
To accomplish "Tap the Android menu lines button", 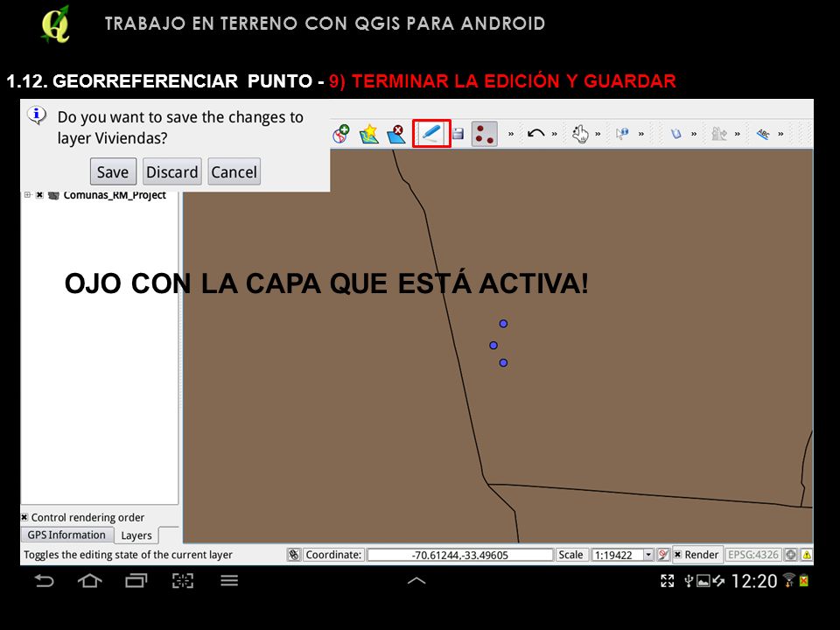I will coord(229,581).
